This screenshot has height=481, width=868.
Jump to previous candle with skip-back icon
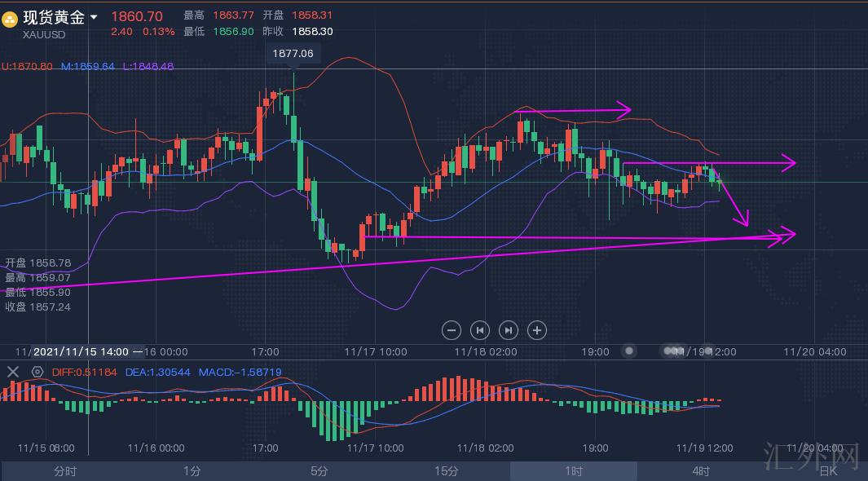(x=480, y=329)
